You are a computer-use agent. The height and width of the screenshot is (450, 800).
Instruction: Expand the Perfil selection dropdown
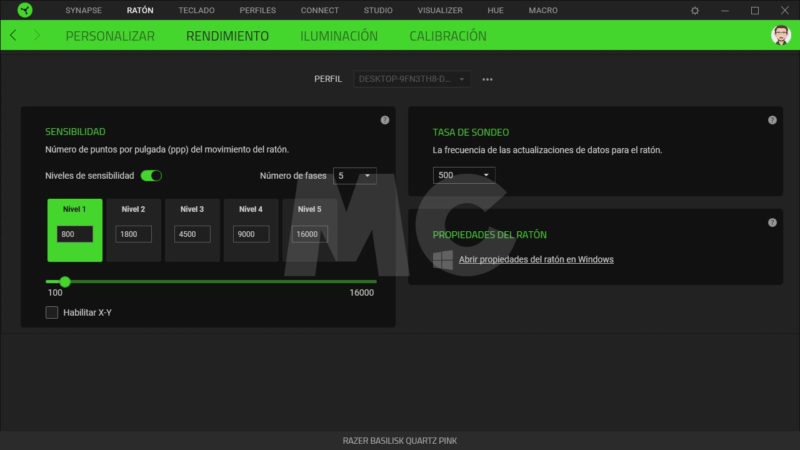coord(411,79)
